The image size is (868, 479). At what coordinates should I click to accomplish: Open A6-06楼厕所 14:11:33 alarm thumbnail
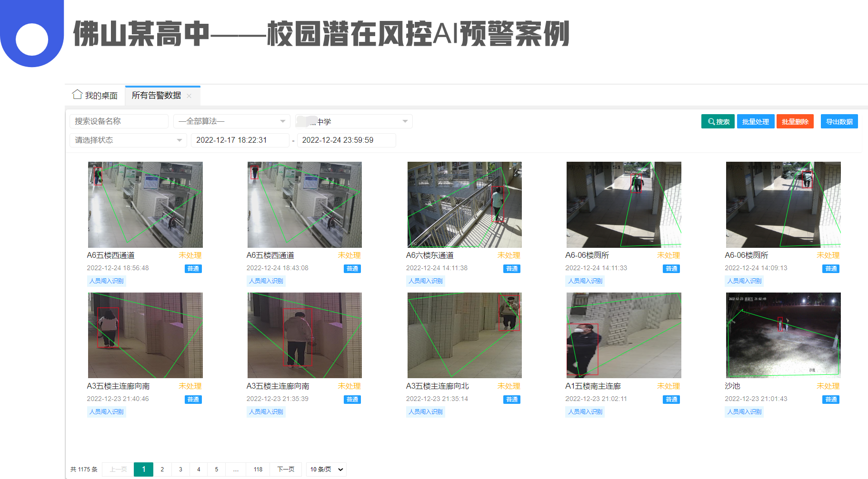(x=624, y=205)
